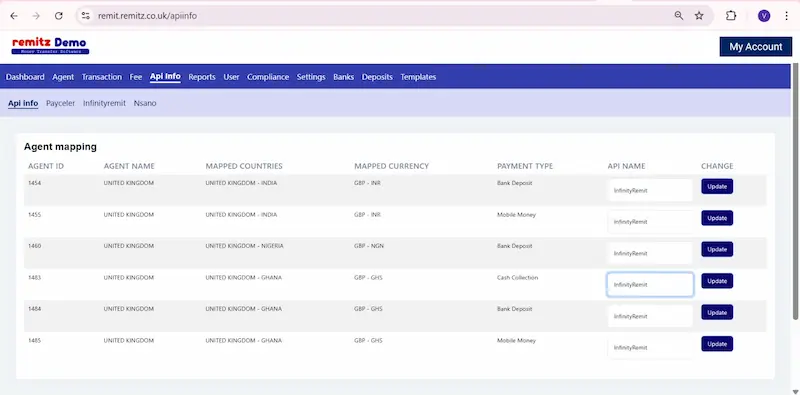
Task: Click the MAPPED CURRENCY column header
Action: [x=391, y=166]
